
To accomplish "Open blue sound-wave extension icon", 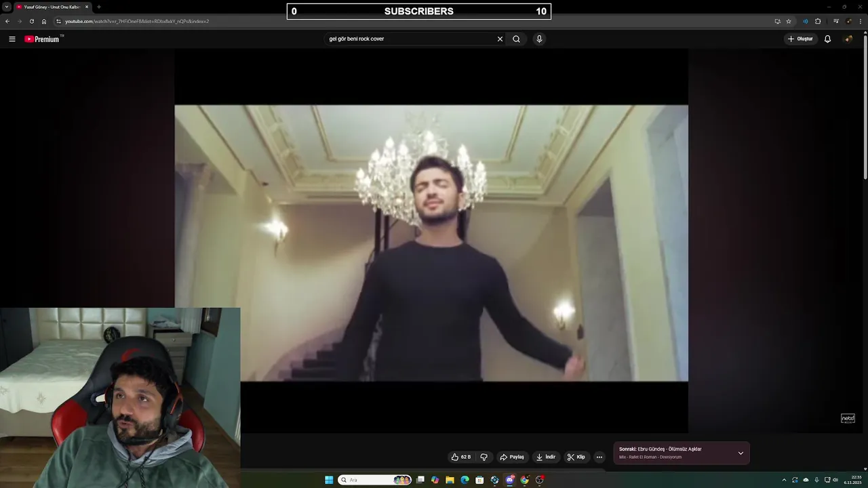I will pyautogui.click(x=806, y=21).
